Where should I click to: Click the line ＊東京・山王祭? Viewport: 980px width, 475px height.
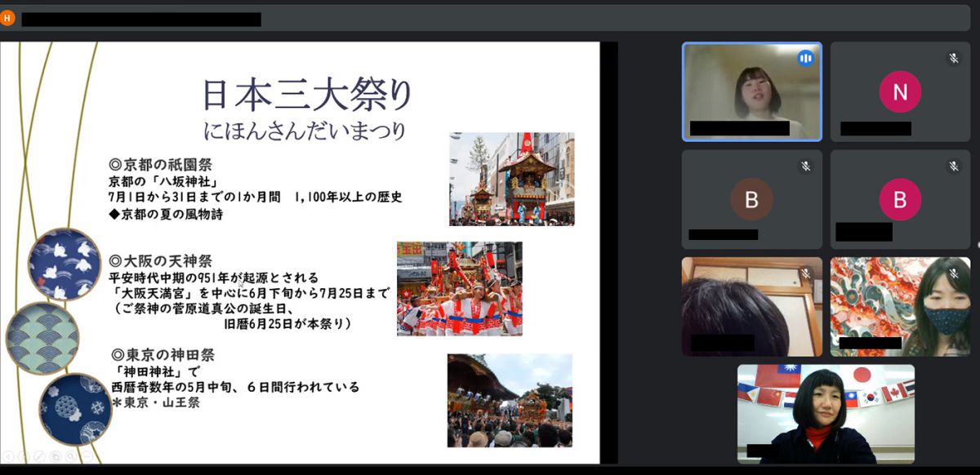tap(155, 403)
